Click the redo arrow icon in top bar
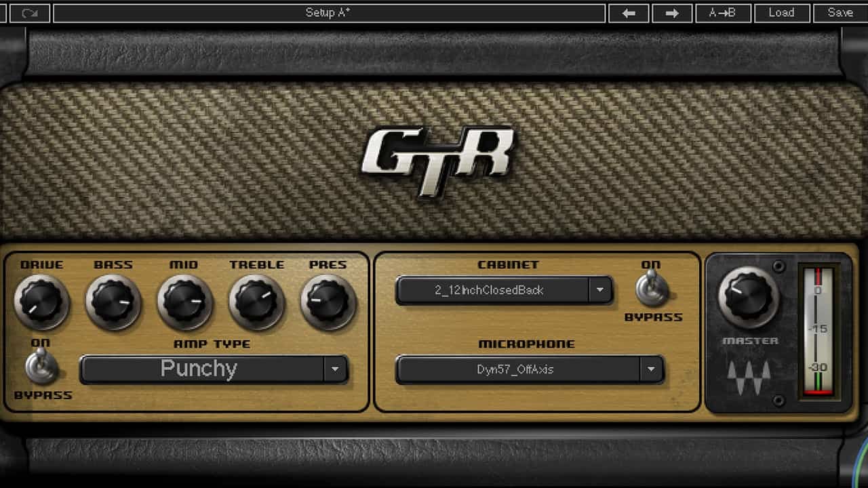 tap(29, 13)
